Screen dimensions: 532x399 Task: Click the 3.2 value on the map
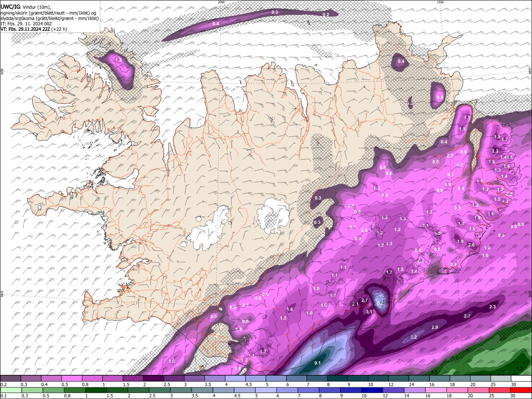click(x=414, y=337)
